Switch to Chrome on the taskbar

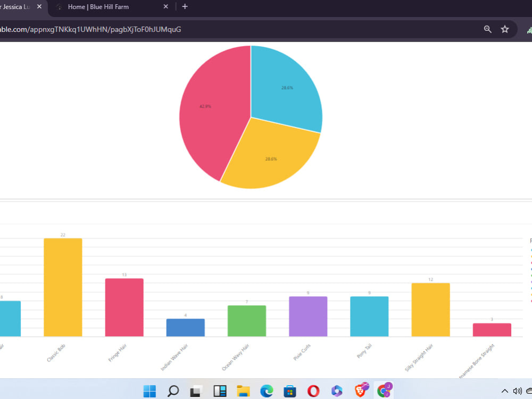pyautogui.click(x=384, y=391)
